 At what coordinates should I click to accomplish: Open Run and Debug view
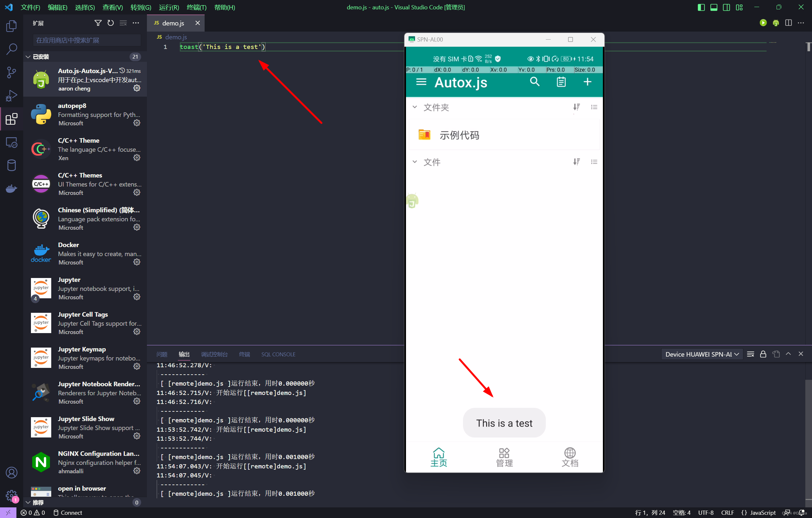(12, 96)
